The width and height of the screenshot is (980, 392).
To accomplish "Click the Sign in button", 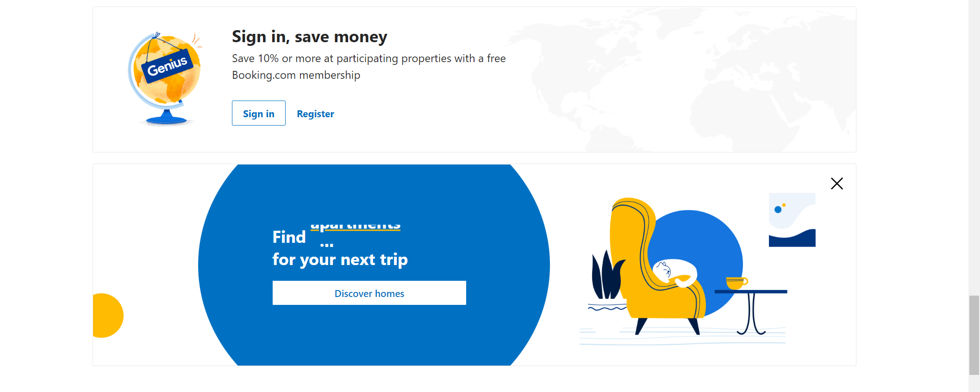I will click(x=258, y=114).
